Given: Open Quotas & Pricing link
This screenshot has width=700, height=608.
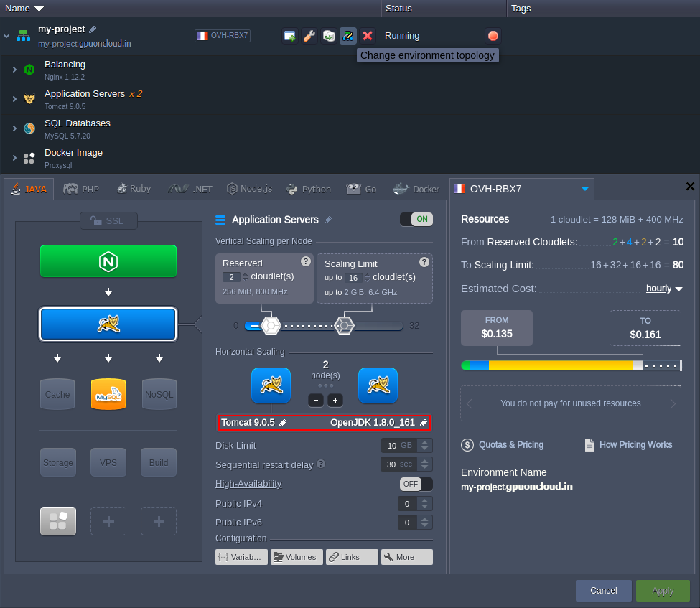Looking at the screenshot, I should 510,445.
